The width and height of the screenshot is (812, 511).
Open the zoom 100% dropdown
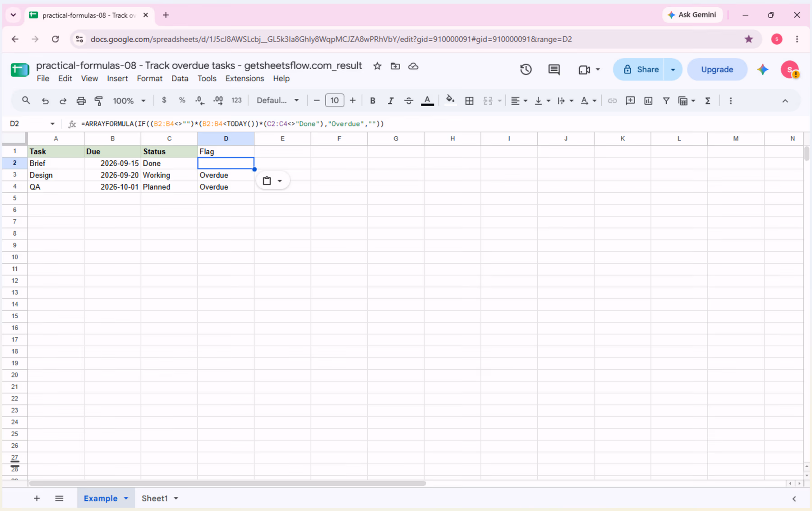tap(129, 101)
